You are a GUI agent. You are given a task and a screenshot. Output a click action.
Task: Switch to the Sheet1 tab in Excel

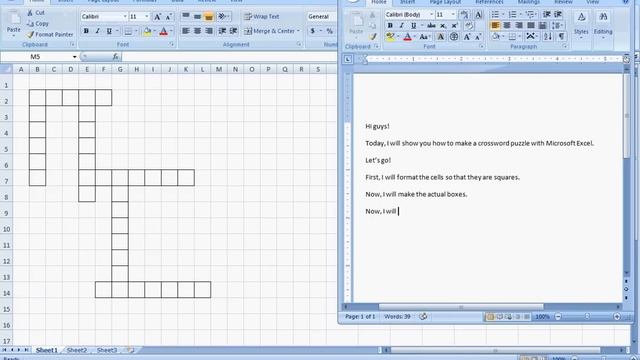[47, 350]
